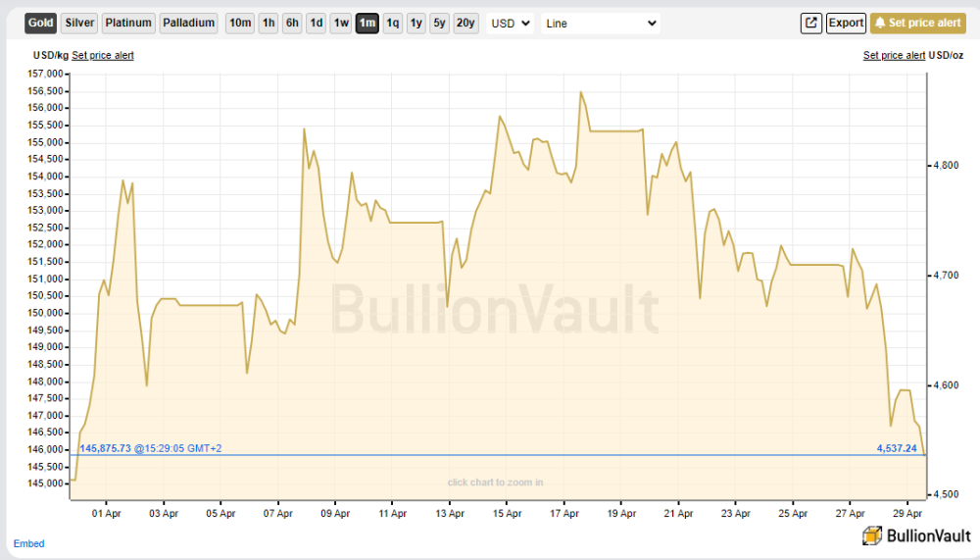
Task: Set chart range to 1q
Action: tap(393, 24)
